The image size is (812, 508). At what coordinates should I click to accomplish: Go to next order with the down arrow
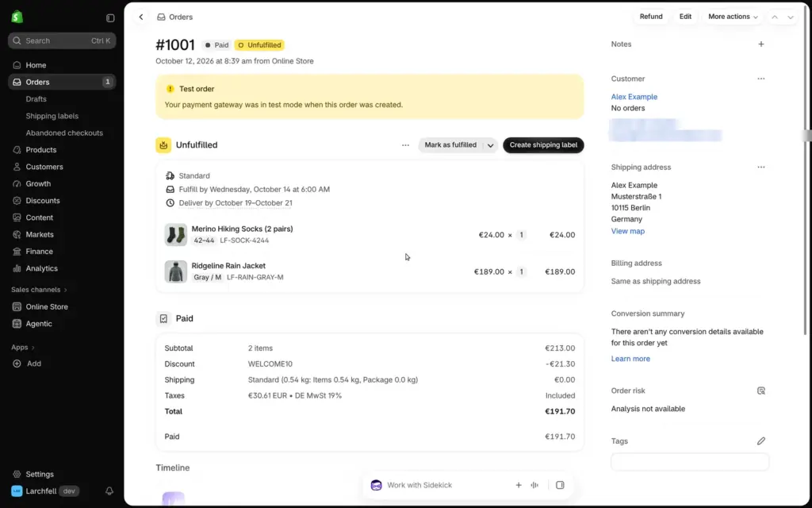click(791, 17)
